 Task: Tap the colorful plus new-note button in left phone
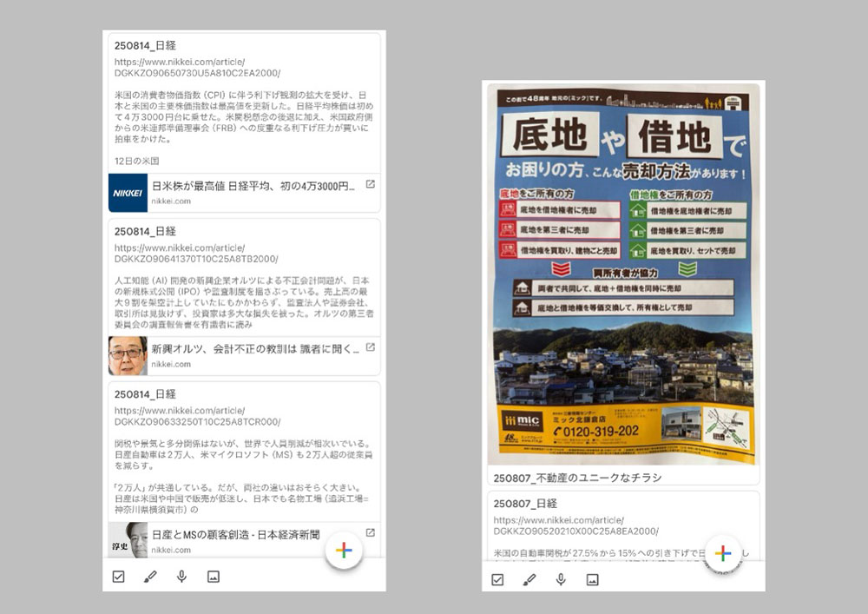tap(344, 550)
